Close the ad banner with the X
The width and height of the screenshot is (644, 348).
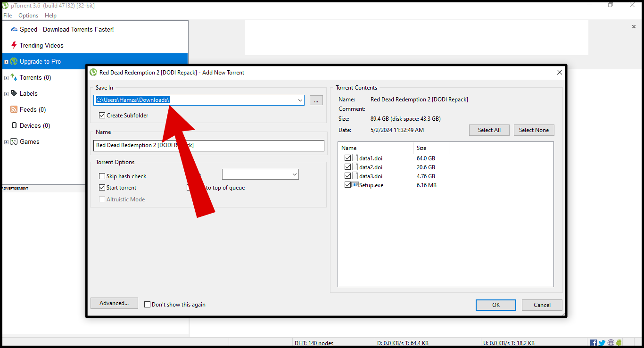click(634, 27)
